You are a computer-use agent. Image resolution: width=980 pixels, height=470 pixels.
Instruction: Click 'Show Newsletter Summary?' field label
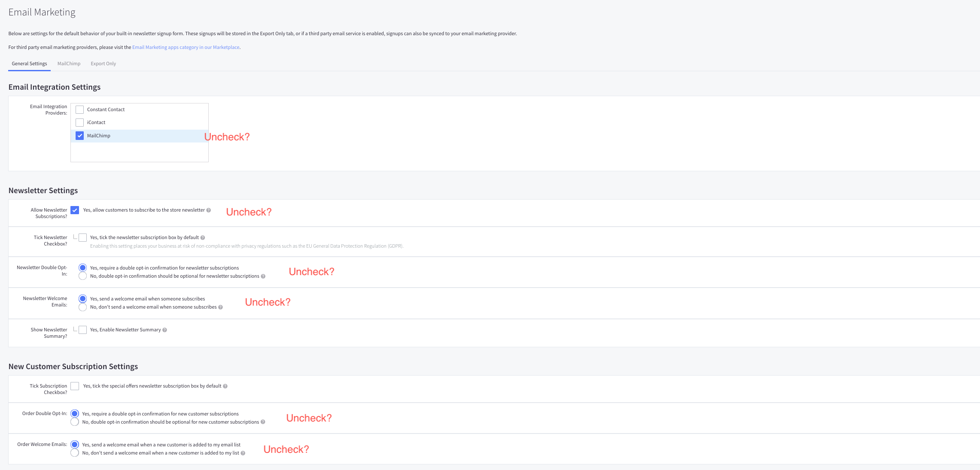click(x=49, y=333)
